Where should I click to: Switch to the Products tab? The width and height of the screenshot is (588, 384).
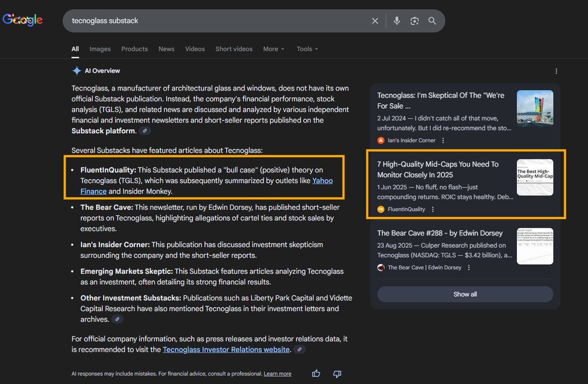134,49
